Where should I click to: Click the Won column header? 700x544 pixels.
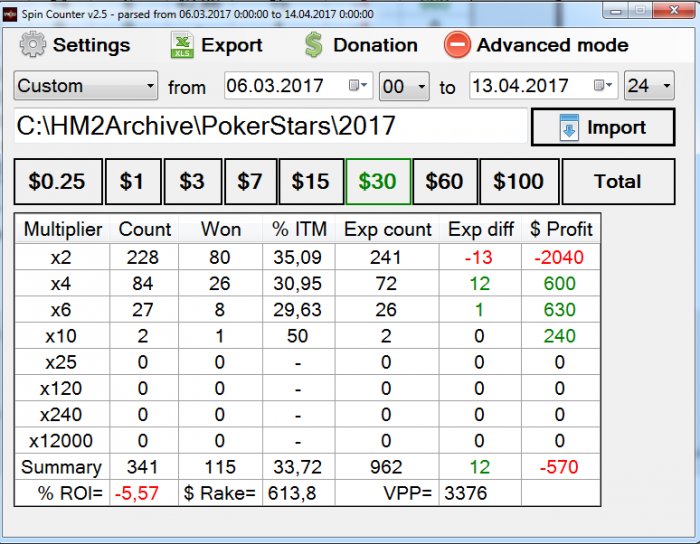pos(221,229)
